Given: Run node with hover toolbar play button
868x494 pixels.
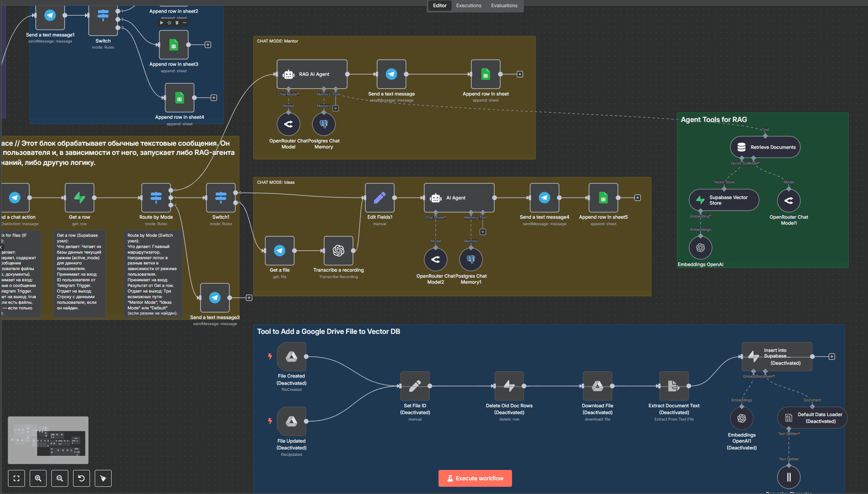Looking at the screenshot, I should click(x=162, y=23).
